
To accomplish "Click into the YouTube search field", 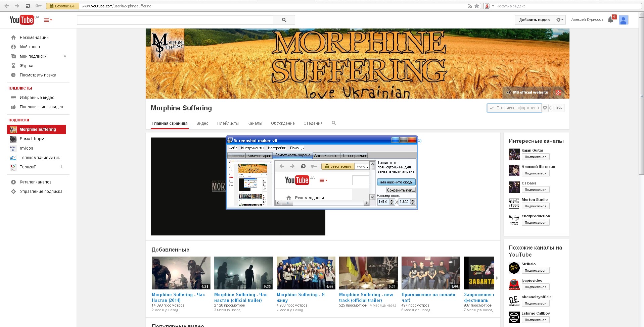I will [175, 20].
